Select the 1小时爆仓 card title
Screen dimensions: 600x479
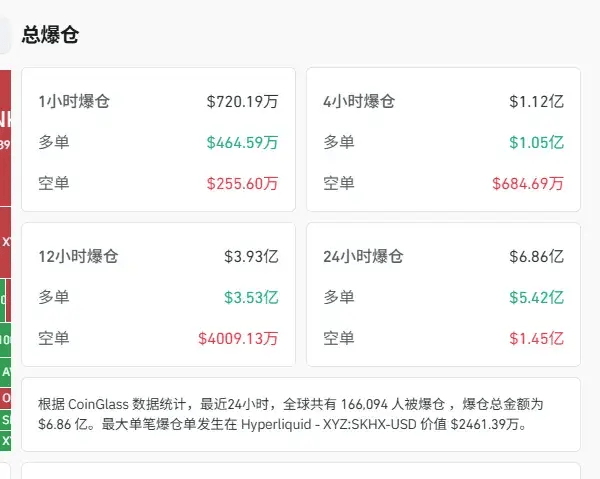coord(74,101)
